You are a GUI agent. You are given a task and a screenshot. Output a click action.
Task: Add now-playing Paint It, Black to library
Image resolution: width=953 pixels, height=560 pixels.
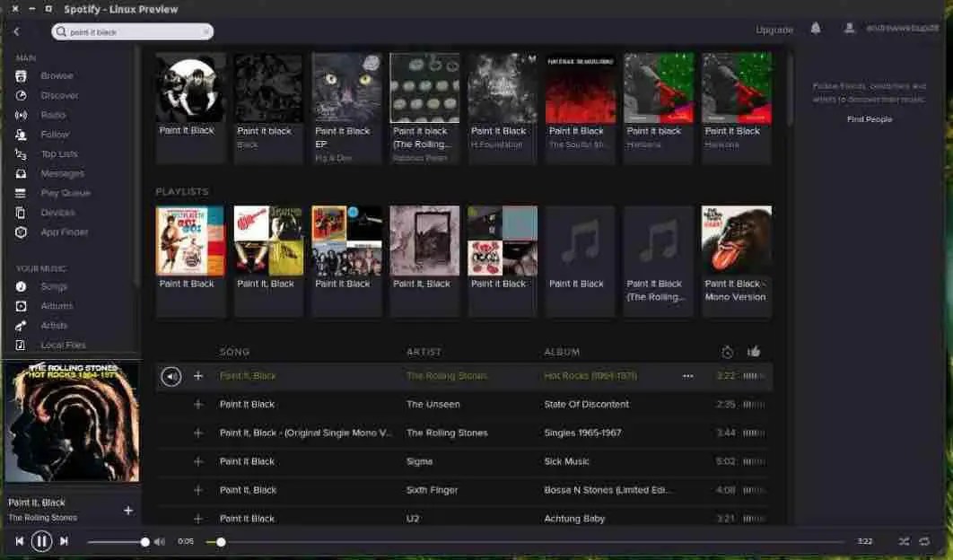128,510
